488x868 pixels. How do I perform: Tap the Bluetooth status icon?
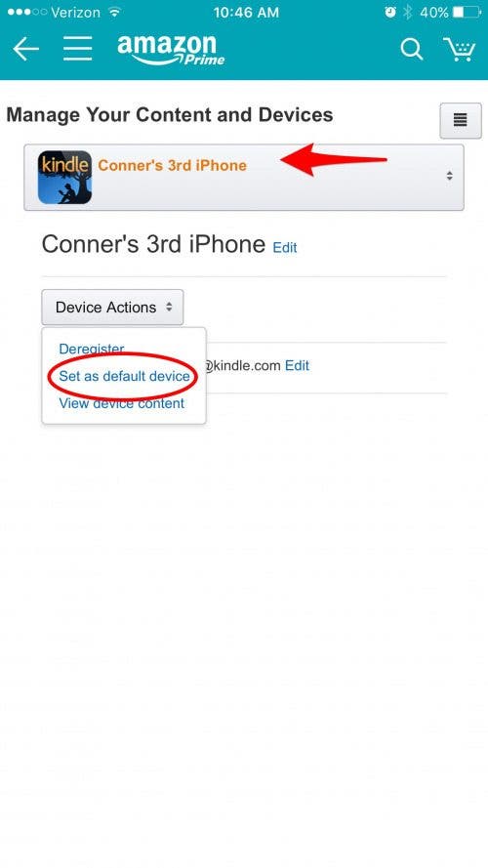[x=408, y=12]
